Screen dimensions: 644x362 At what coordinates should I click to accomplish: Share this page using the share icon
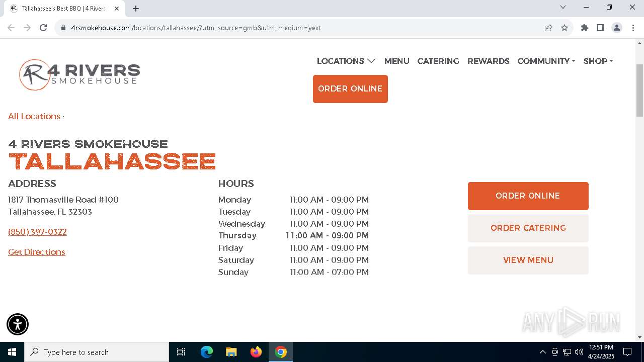pos(548,28)
